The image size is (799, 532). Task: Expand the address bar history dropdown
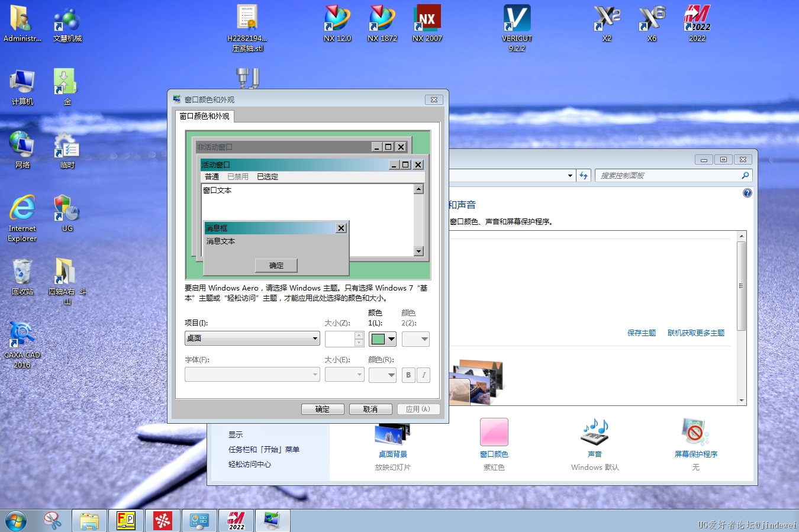coord(570,175)
